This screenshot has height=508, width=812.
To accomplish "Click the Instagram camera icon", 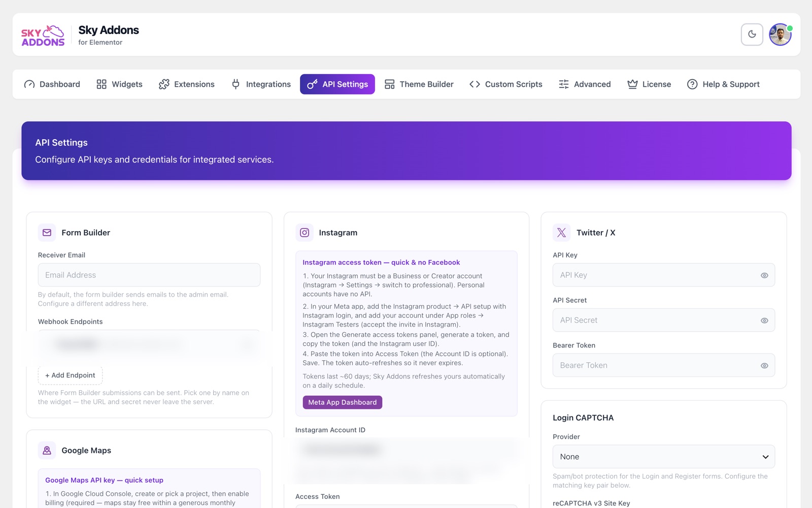I will [304, 233].
